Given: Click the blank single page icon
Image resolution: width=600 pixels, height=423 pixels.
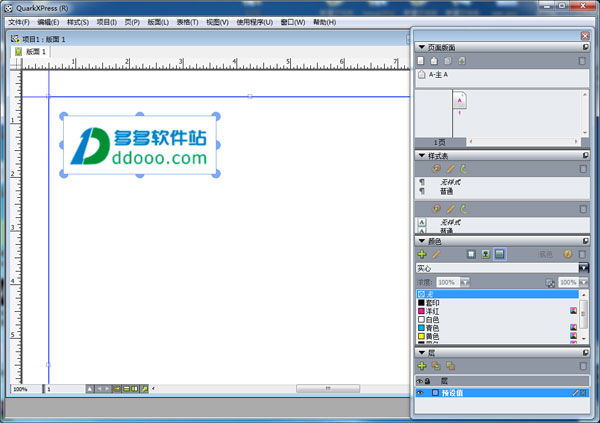Looking at the screenshot, I should pyautogui.click(x=421, y=61).
